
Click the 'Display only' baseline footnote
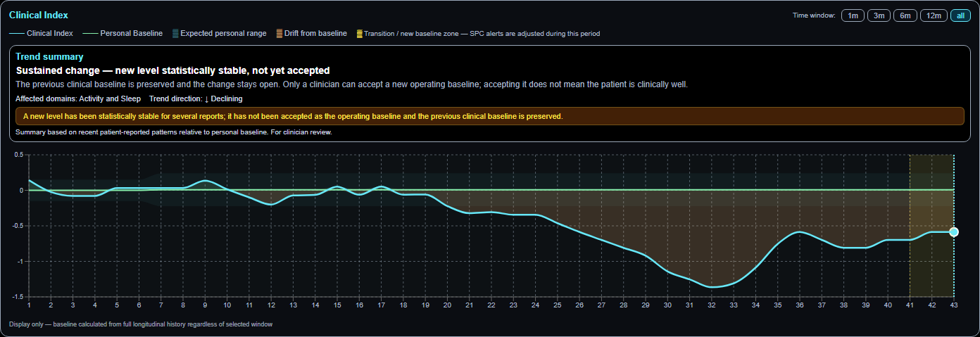[141, 324]
